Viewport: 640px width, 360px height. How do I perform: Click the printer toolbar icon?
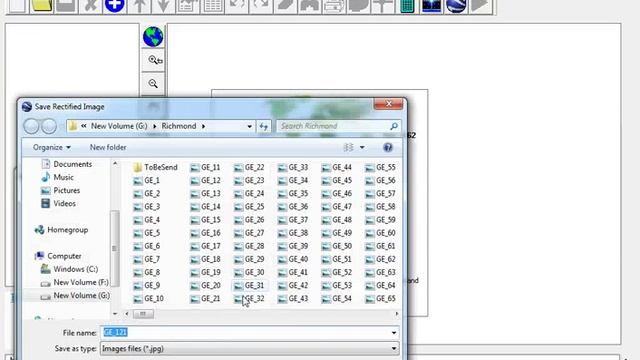tap(334, 6)
